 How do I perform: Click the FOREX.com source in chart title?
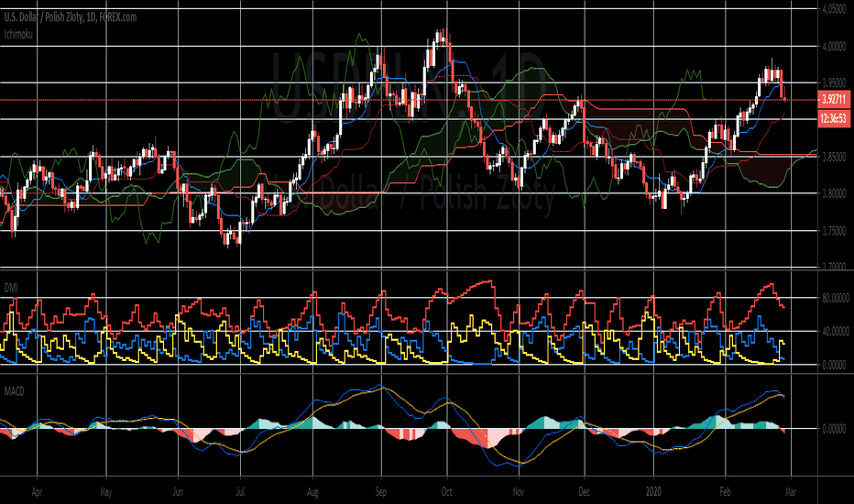pyautogui.click(x=118, y=17)
